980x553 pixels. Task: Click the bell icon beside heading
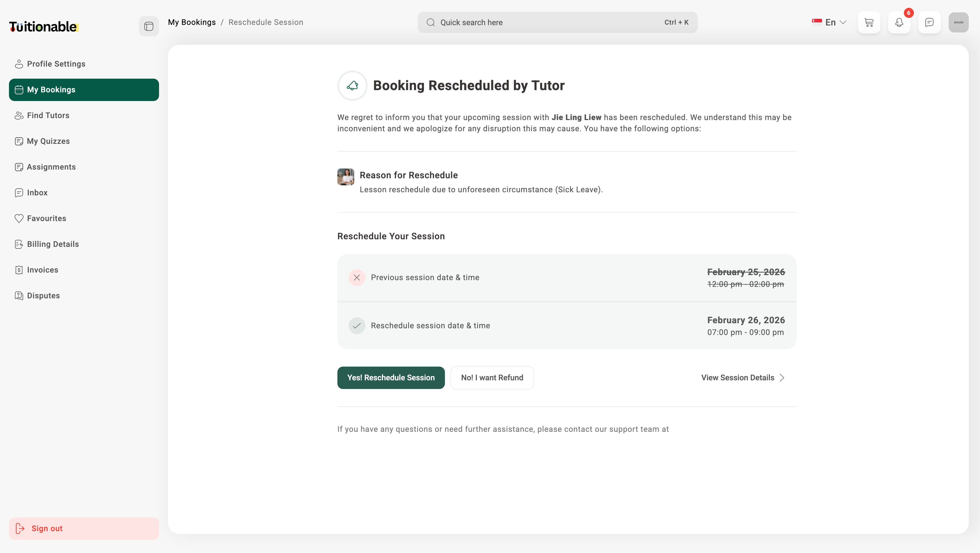352,86
